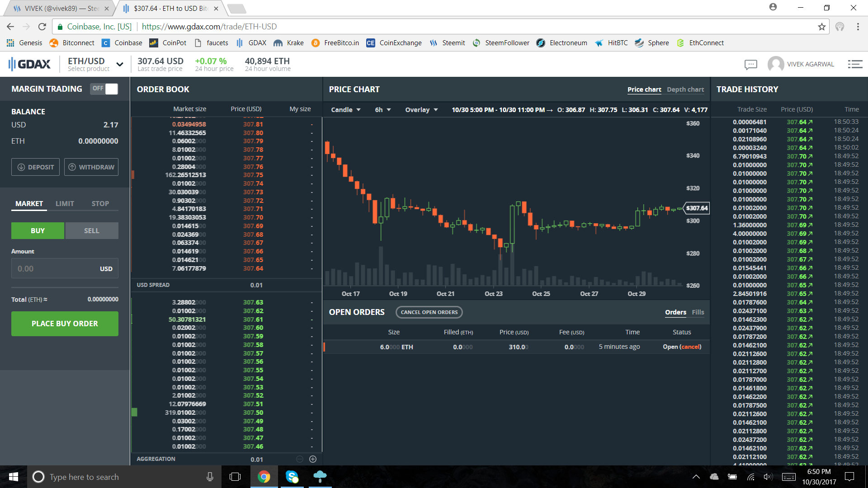Bookmark page with star icon

click(821, 27)
